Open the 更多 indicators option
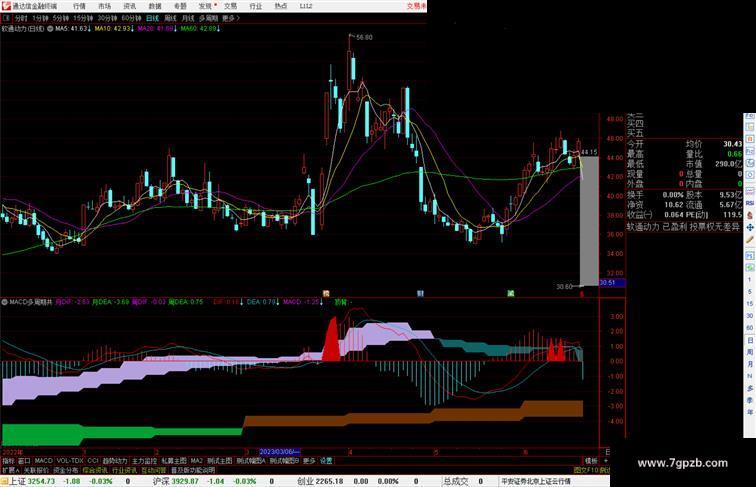This screenshot has width=756, height=487. point(309,461)
